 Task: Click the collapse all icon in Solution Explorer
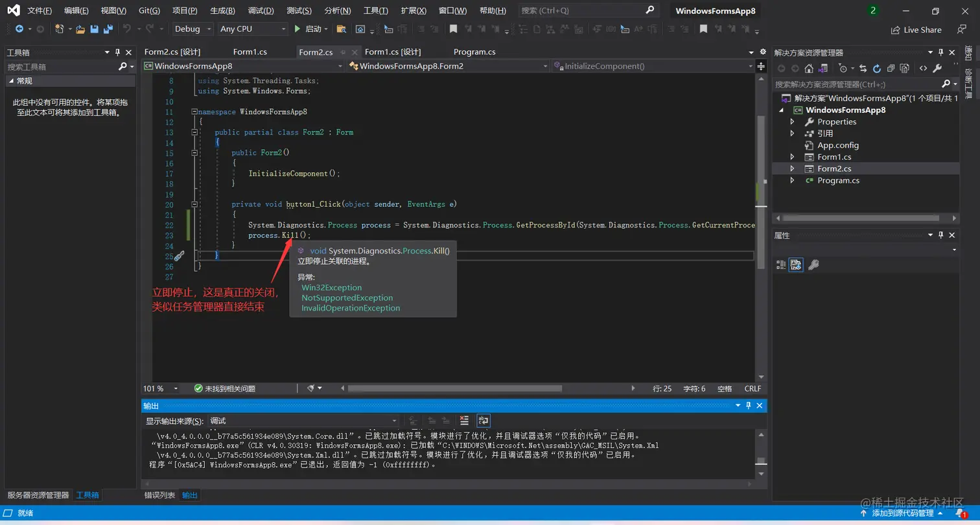coord(891,68)
